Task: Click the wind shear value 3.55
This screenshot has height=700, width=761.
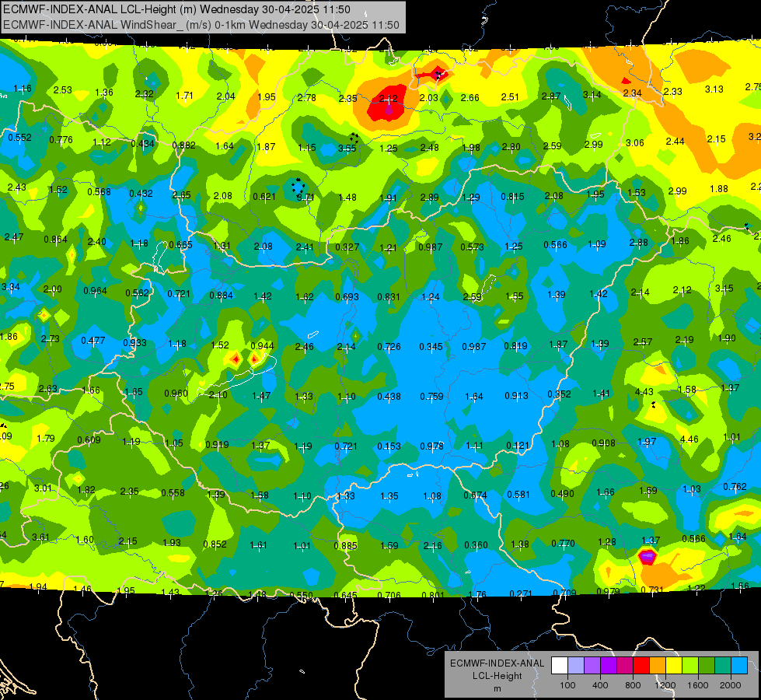Action: click(x=347, y=148)
